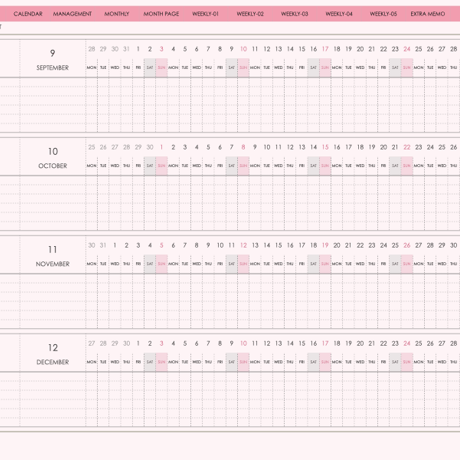This screenshot has width=460, height=460.
Task: Select the WEEKLY-04 tab
Action: 339,14
